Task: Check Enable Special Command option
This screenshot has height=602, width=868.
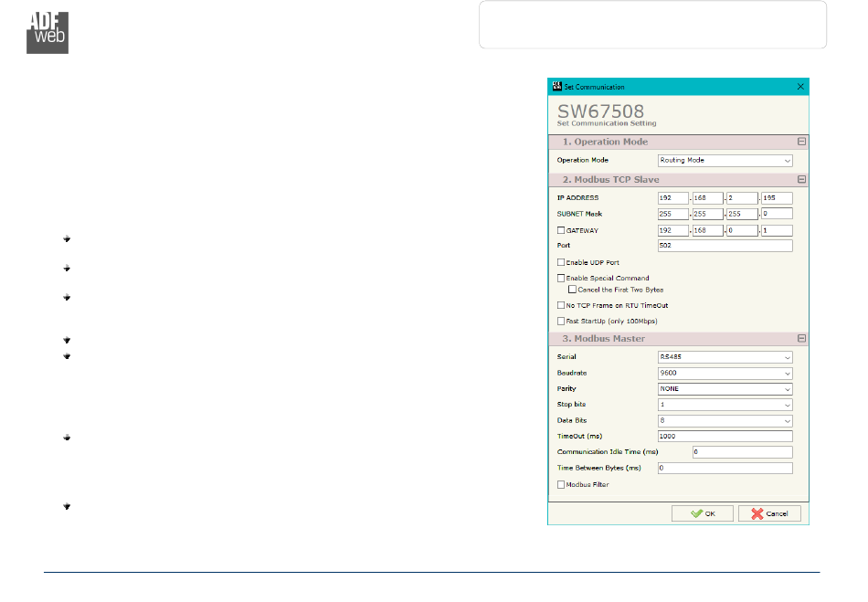Action: tap(561, 278)
